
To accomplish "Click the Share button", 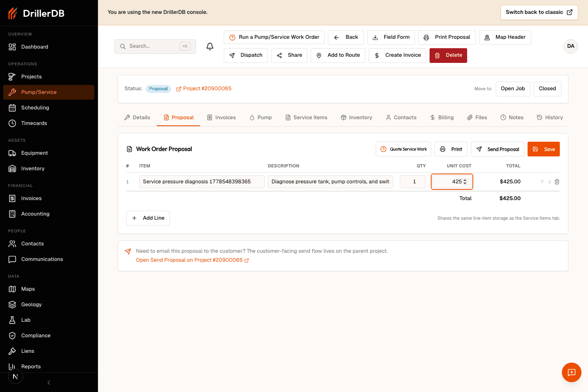I will click(289, 55).
